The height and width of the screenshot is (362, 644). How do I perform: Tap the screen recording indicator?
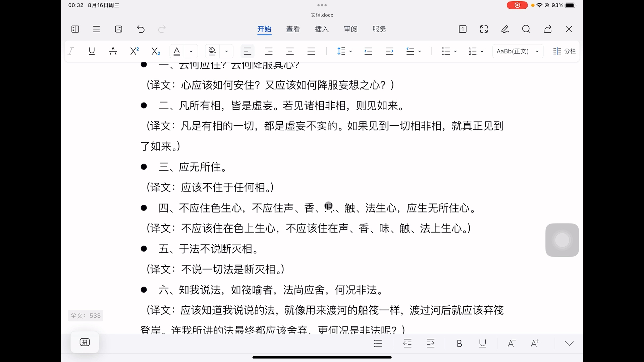pos(517,5)
